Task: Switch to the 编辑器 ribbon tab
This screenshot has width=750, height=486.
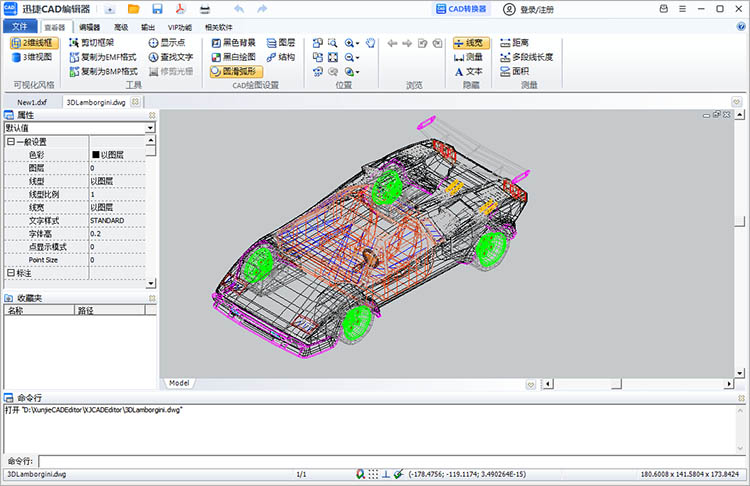Action: pyautogui.click(x=89, y=27)
